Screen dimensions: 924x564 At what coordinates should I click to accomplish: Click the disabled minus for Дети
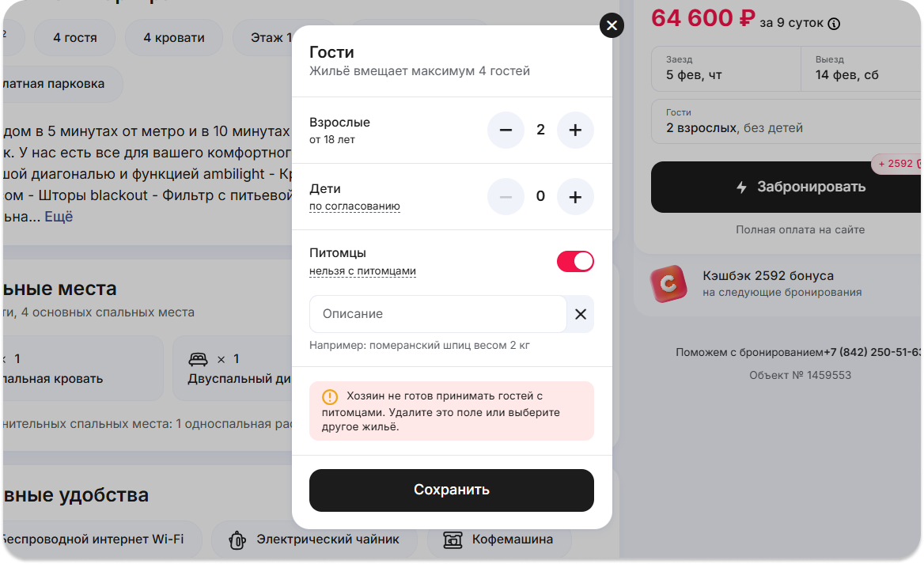coord(506,197)
